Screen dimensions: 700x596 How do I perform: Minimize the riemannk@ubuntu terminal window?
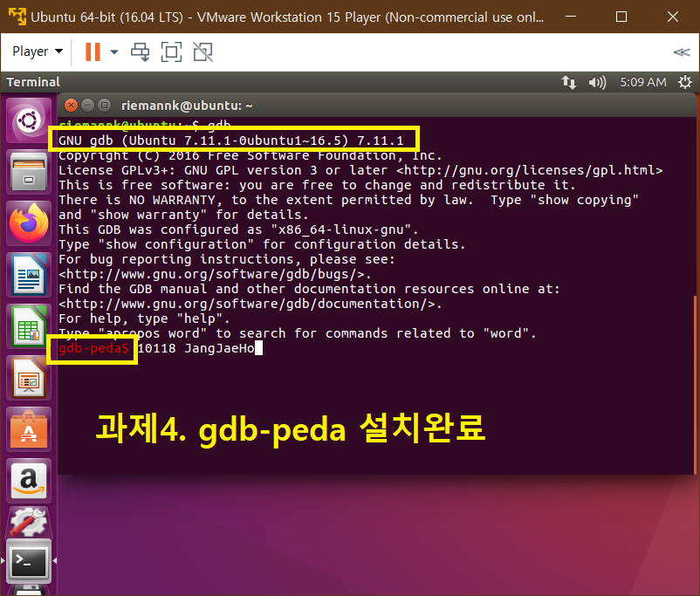pos(87,106)
